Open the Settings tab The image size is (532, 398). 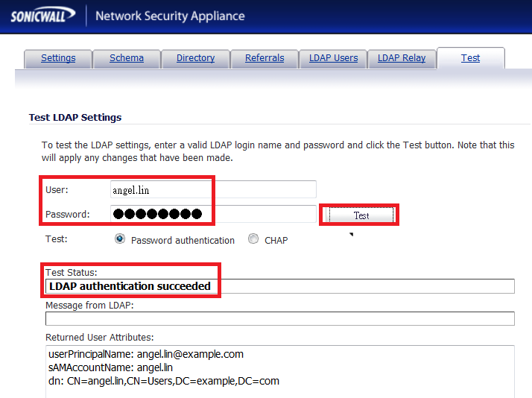coord(58,58)
